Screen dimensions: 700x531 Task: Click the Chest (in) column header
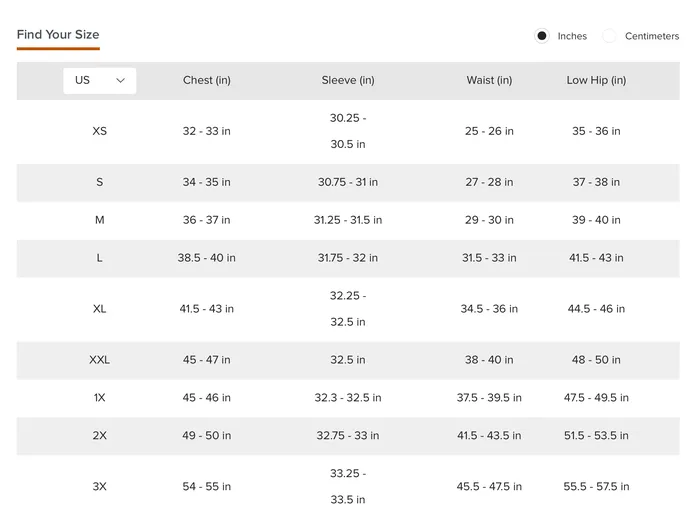tap(207, 80)
